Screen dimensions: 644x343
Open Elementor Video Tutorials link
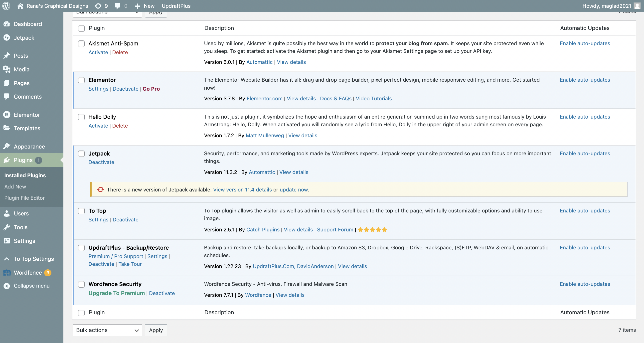(373, 99)
